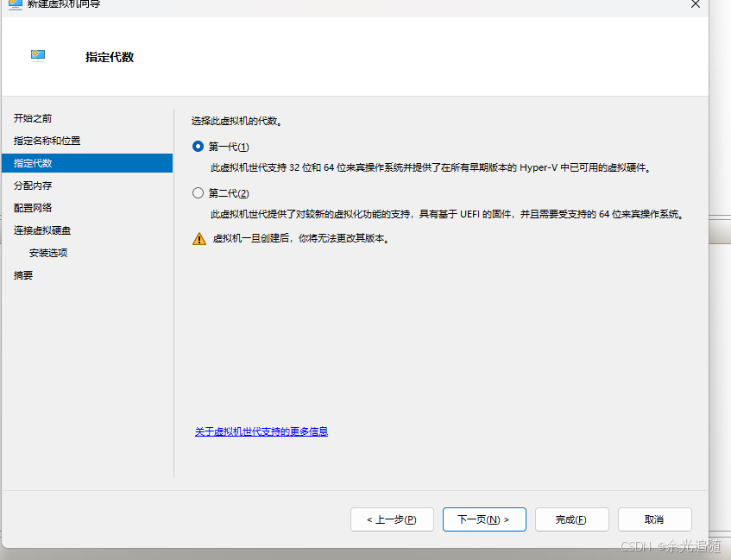
Task: Select the 第二代 generation radio button
Action: (x=198, y=192)
